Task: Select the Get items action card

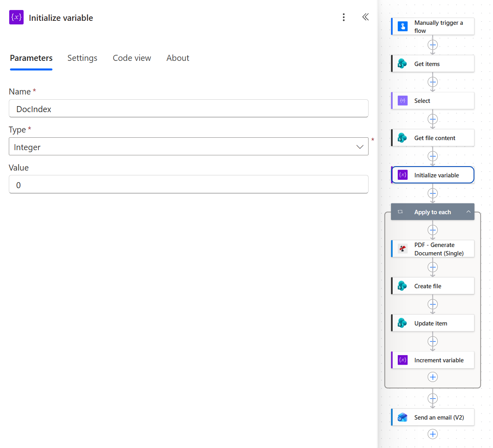Action: (433, 64)
